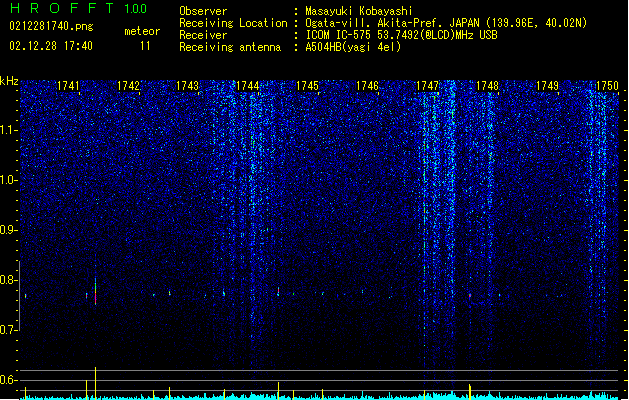Click the Observer label
629x400 pixels.
pyautogui.click(x=203, y=11)
